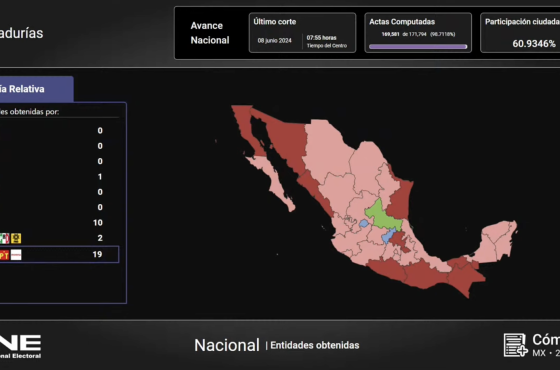Image resolution: width=560 pixels, height=370 pixels.
Task: Click the red PT party logo
Action: (4, 255)
